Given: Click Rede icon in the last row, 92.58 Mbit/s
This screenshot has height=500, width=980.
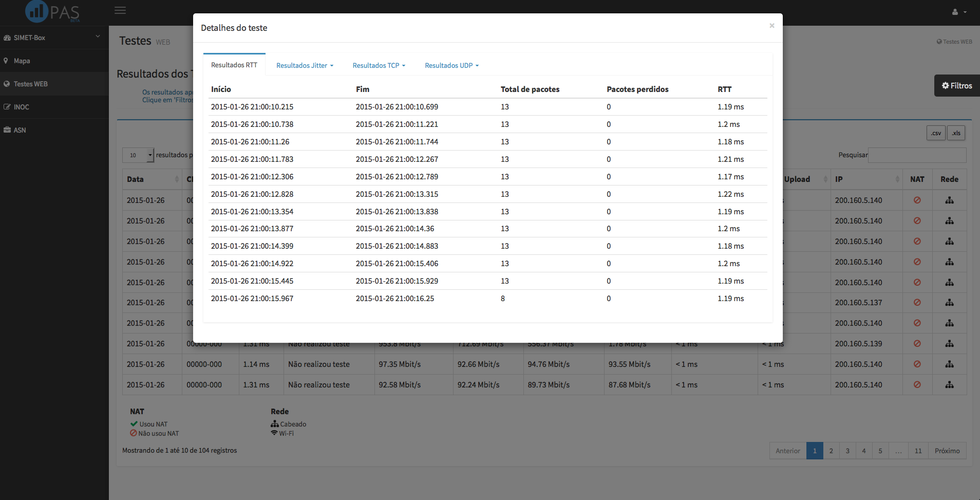Looking at the screenshot, I should [x=950, y=385].
